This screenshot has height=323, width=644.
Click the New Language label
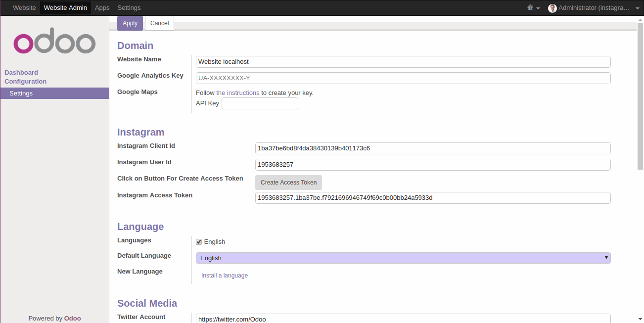click(140, 272)
